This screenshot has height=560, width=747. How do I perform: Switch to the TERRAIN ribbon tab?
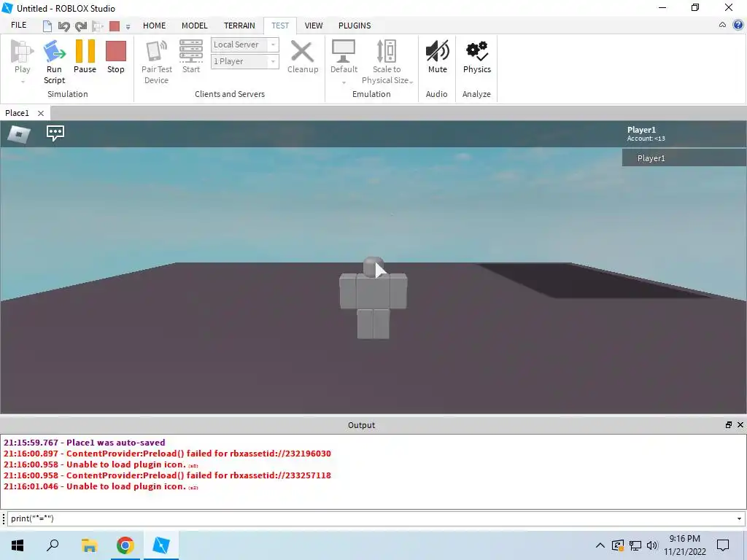[239, 26]
